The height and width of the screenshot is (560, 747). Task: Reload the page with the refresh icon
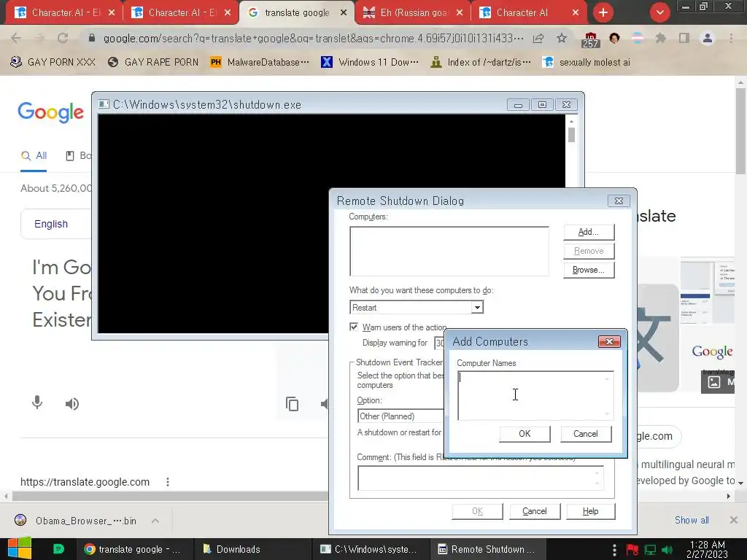click(63, 38)
